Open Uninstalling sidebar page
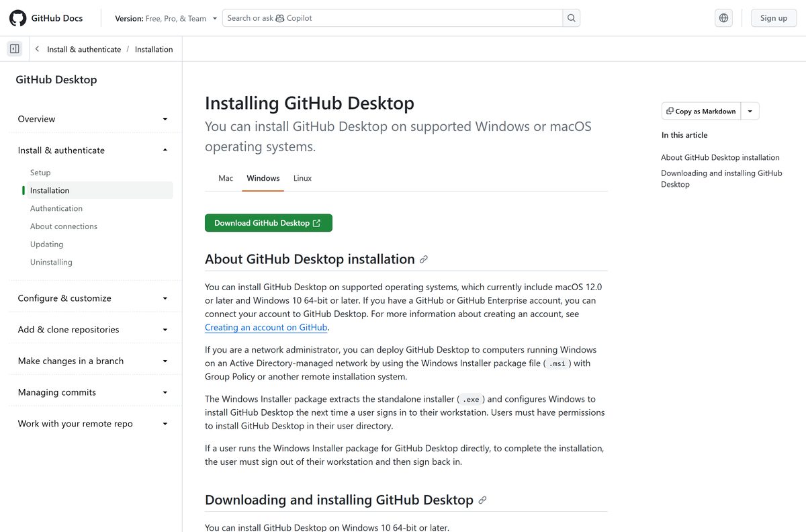 point(51,262)
